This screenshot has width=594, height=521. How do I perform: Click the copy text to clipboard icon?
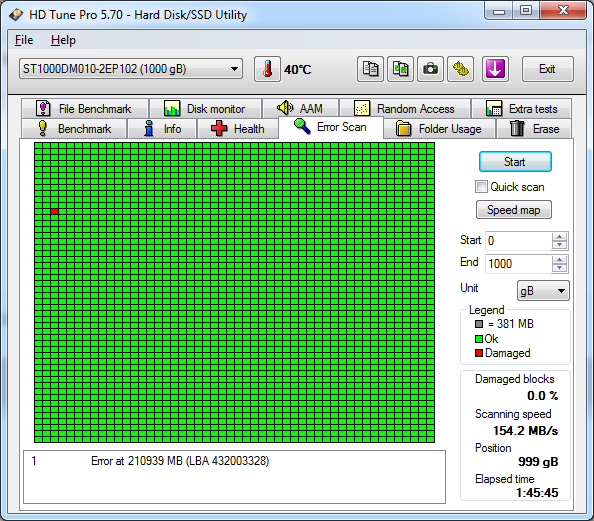[370, 69]
